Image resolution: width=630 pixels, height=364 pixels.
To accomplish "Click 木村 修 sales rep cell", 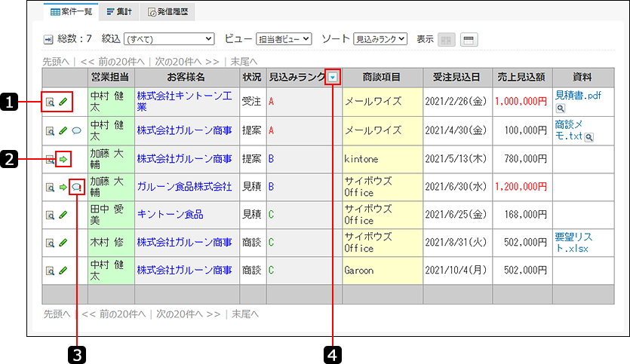I will click(112, 243).
